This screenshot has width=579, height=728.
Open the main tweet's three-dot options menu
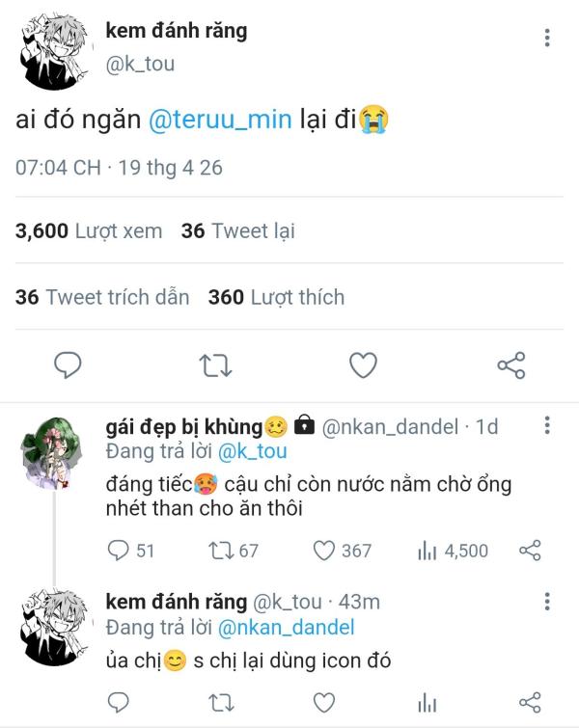click(x=547, y=38)
